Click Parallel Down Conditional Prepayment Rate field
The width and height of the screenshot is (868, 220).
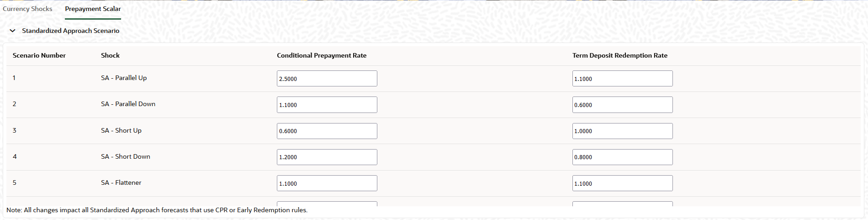tap(327, 105)
